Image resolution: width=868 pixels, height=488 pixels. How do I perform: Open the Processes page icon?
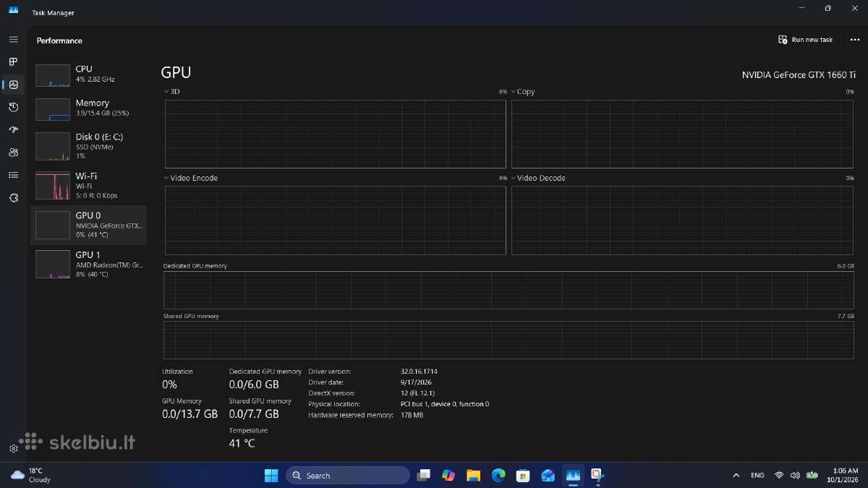[x=13, y=62]
